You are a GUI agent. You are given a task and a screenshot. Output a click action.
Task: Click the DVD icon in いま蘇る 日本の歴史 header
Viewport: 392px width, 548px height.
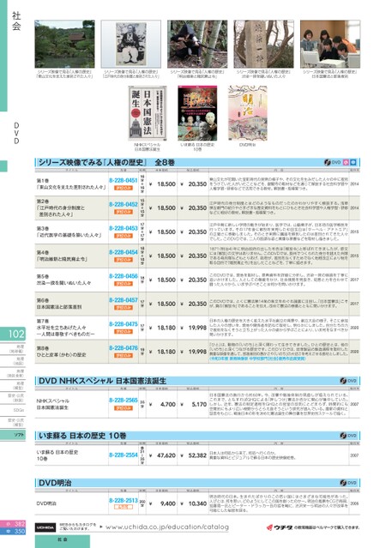coord(348,436)
